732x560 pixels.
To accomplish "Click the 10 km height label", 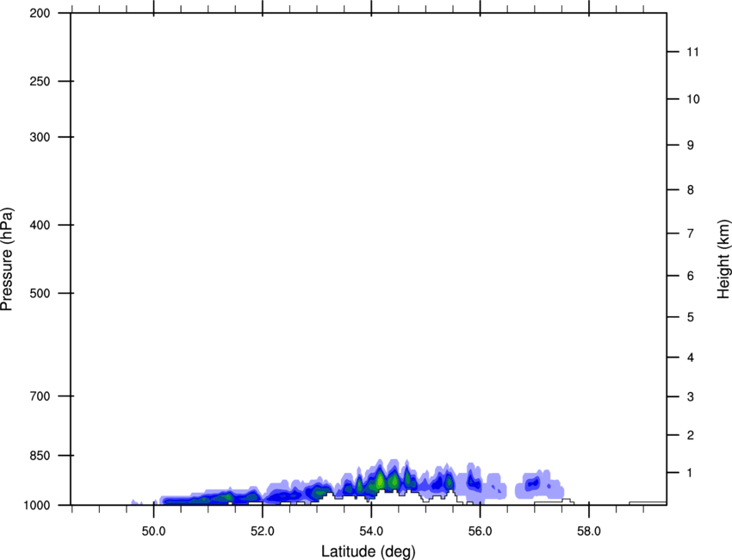I will [x=693, y=99].
